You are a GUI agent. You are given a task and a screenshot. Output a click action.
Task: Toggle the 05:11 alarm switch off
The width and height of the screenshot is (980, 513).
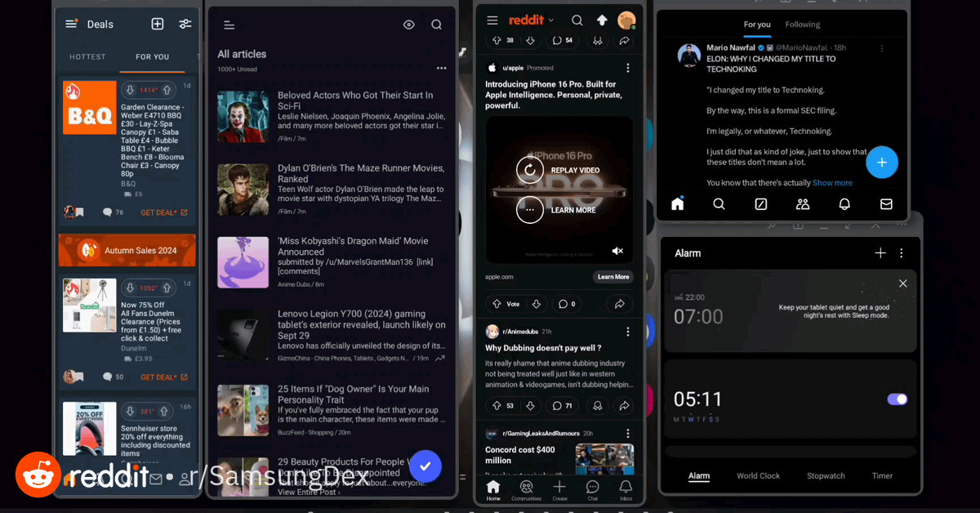[898, 399]
